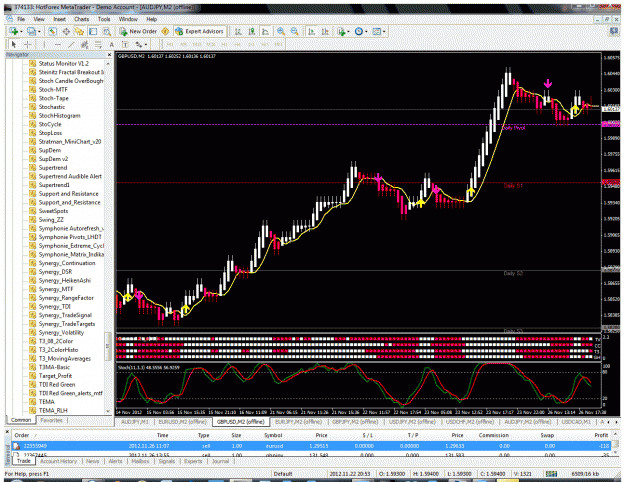The image size is (625, 482).
Task: Select the Fibonacci Retracement tool
Action: point(98,44)
